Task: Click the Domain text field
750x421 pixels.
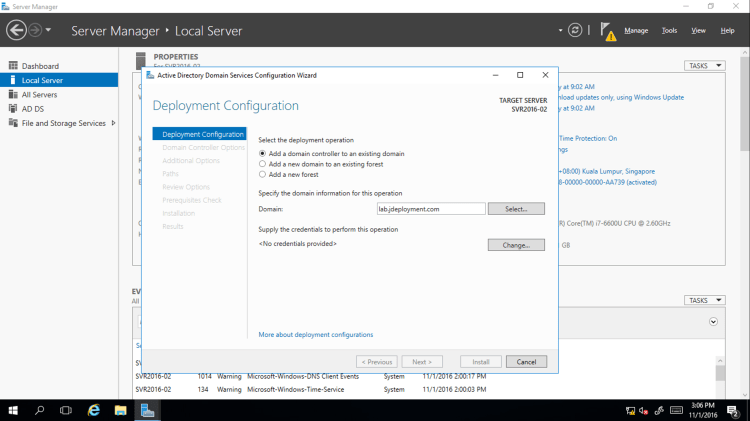Action: click(x=430, y=209)
